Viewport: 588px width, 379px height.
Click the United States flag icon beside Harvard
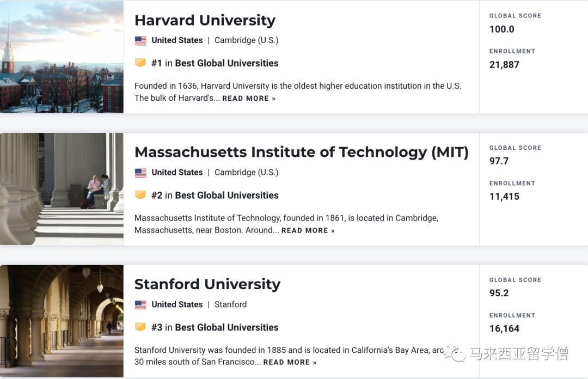click(140, 40)
